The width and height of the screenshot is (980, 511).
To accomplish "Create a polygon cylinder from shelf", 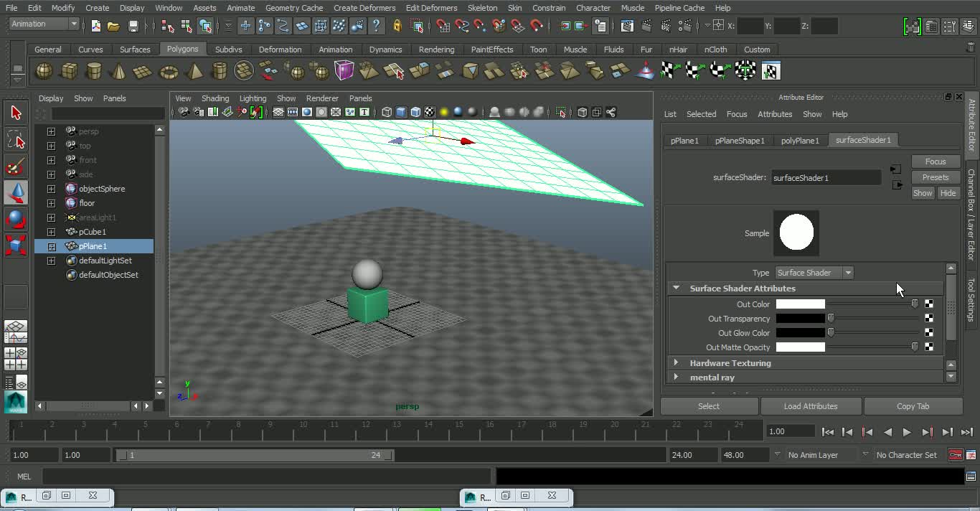I will tap(94, 71).
